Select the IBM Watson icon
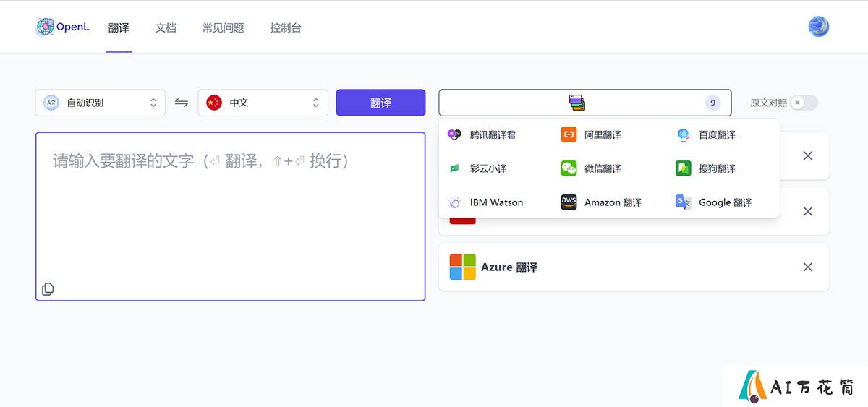 tap(454, 202)
